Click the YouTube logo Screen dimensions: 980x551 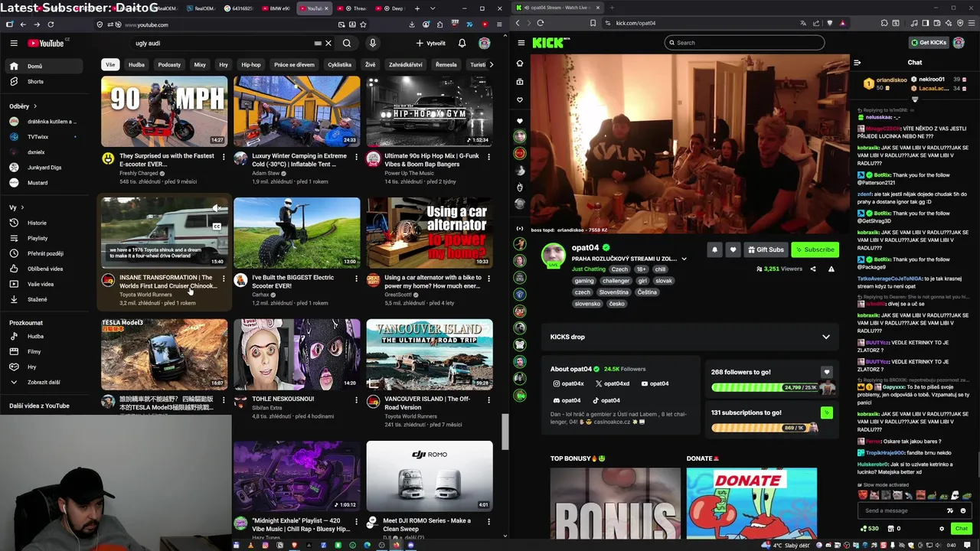(47, 43)
